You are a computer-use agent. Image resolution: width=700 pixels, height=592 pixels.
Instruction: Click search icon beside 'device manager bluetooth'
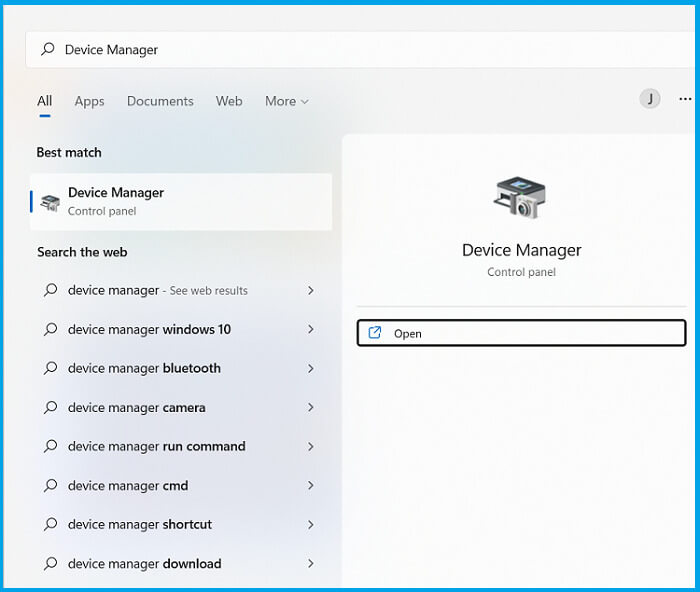(x=50, y=368)
